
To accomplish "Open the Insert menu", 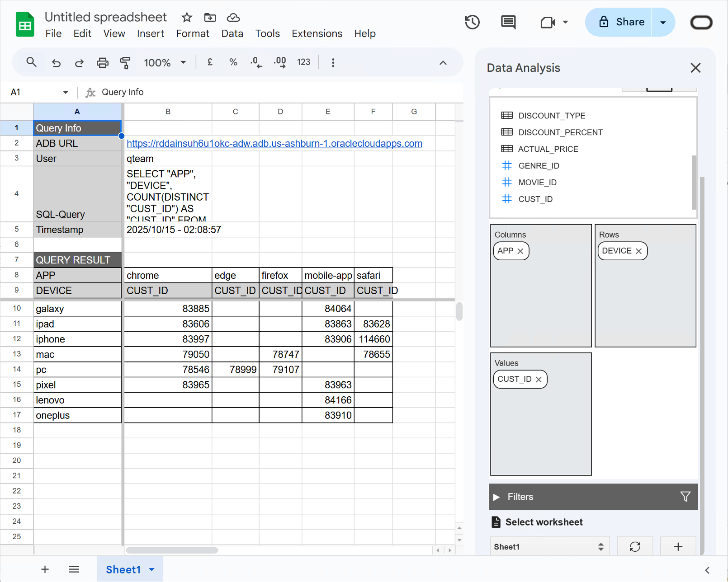I will (x=150, y=33).
